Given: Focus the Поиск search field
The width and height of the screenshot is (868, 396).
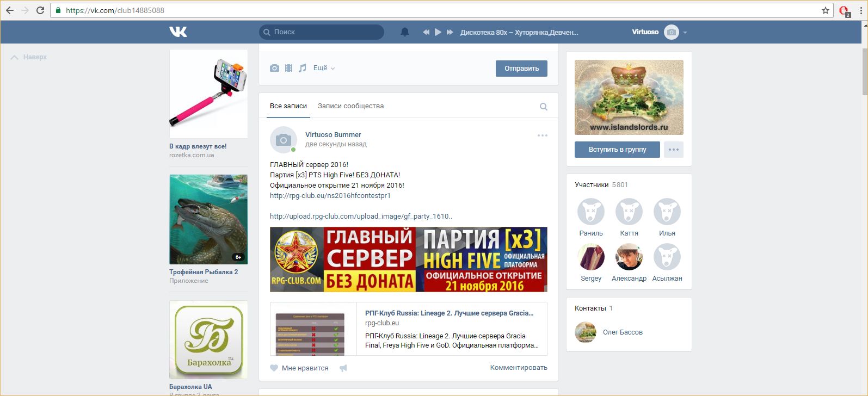Looking at the screenshot, I should pyautogui.click(x=322, y=32).
